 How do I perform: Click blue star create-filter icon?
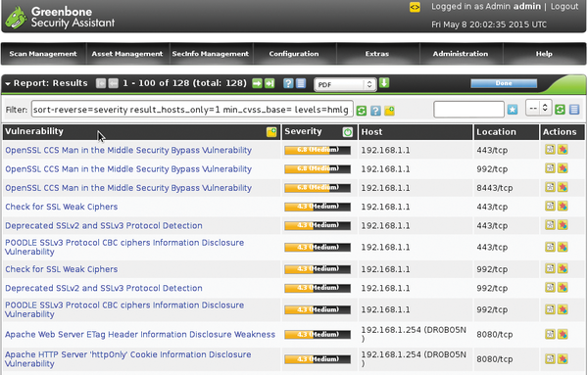pyautogui.click(x=513, y=110)
